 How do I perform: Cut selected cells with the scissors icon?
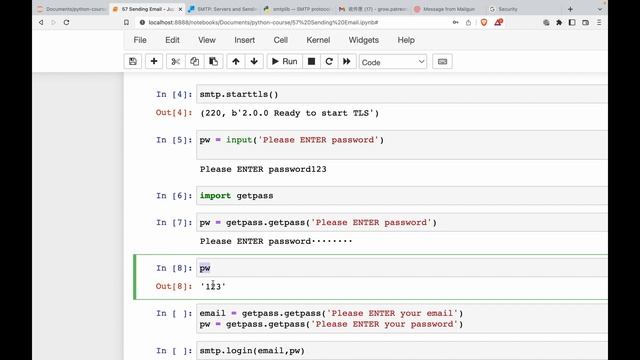[x=176, y=62]
